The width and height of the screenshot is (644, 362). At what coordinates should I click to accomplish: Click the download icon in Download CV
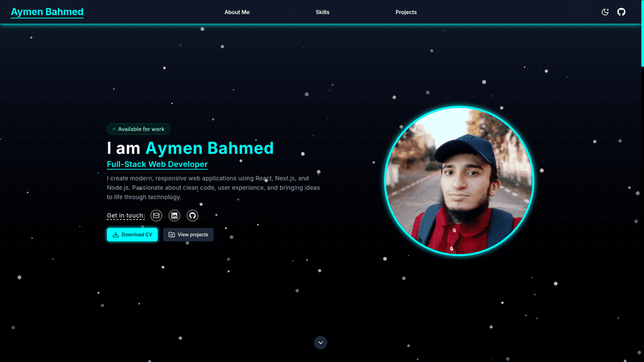(116, 235)
